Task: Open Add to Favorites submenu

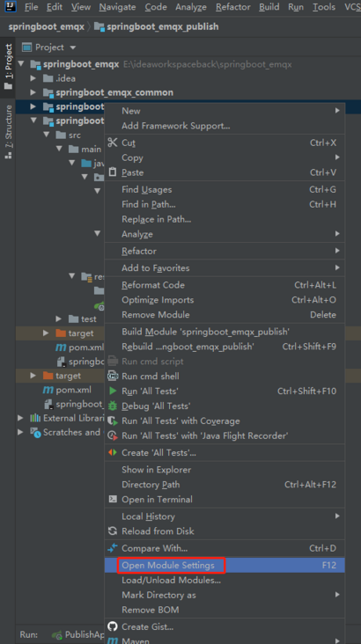Action: pos(225,267)
